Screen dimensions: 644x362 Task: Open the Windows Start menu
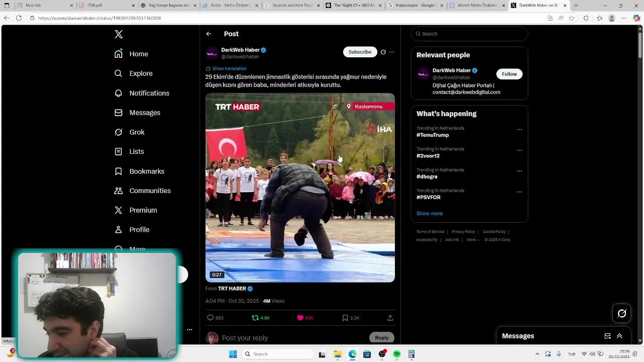(x=233, y=354)
